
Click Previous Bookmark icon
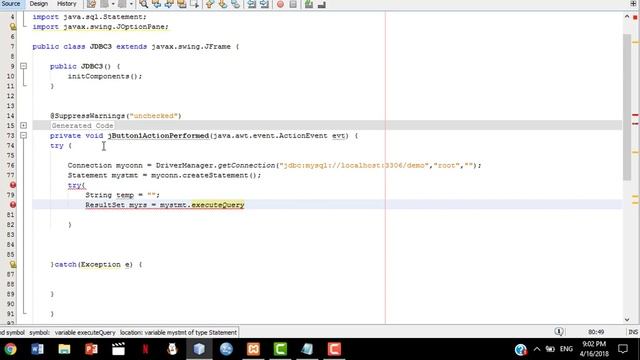pos(210,4)
